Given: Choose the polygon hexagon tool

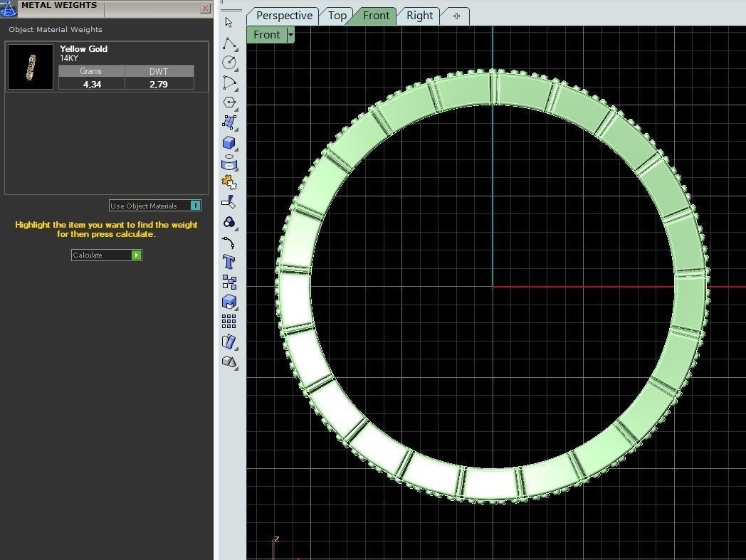Looking at the screenshot, I should [229, 102].
